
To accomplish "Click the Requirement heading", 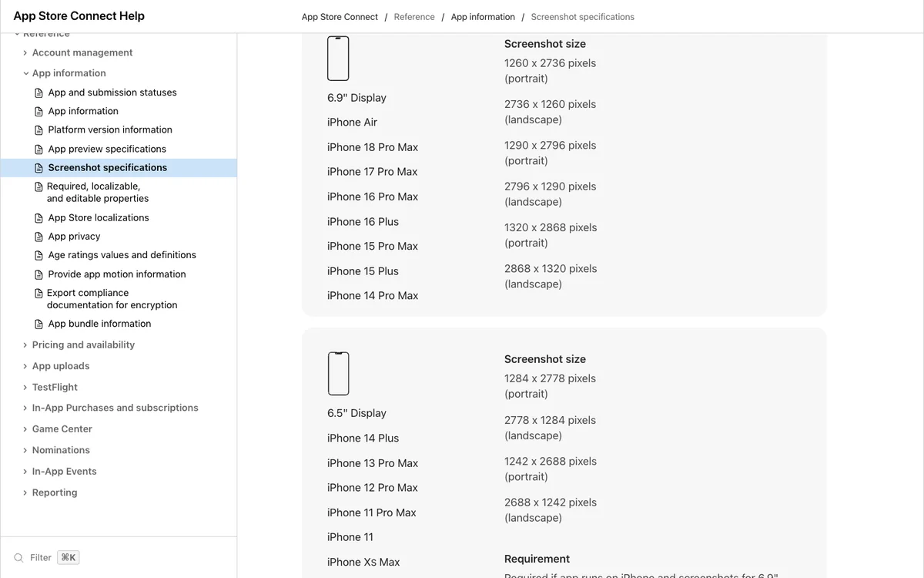I will 537,559.
